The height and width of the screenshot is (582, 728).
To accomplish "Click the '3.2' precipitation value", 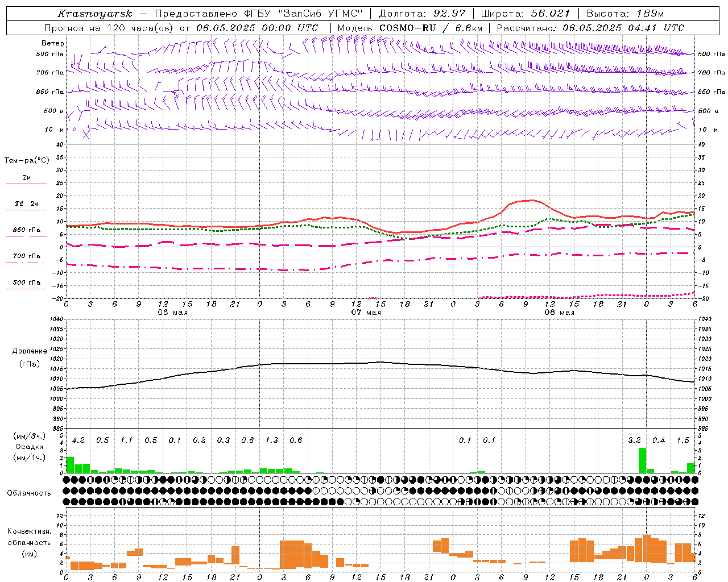I will pos(634,440).
